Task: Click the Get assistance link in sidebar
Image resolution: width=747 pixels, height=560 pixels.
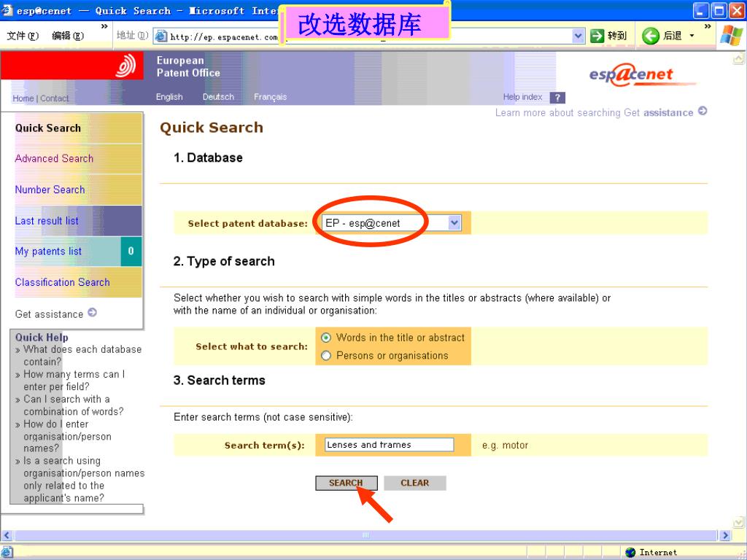Action: tap(49, 314)
